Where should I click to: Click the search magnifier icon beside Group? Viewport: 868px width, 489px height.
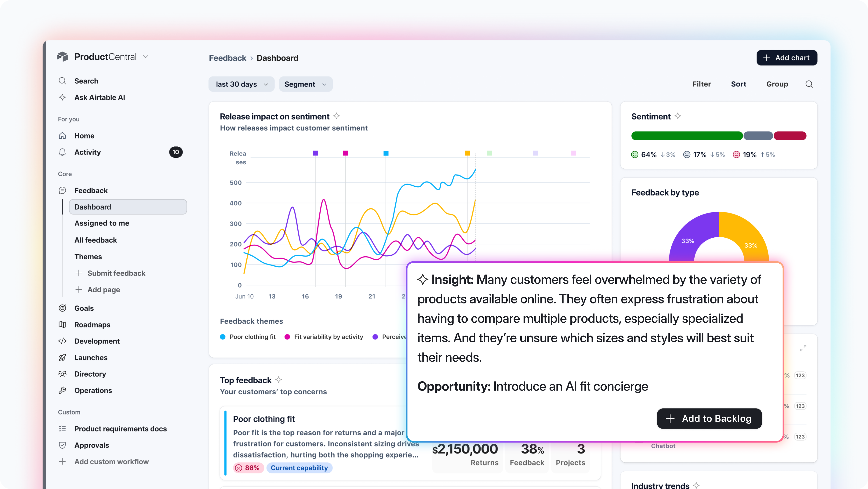tap(809, 84)
